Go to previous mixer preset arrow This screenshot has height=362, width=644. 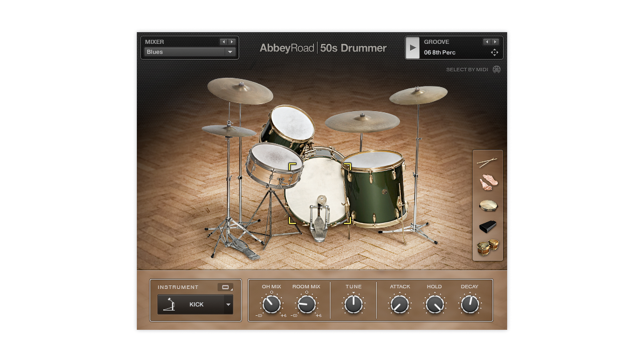pos(224,42)
